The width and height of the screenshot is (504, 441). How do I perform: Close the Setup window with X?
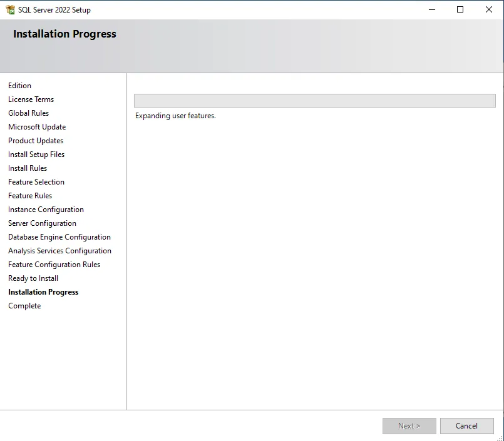(x=489, y=9)
